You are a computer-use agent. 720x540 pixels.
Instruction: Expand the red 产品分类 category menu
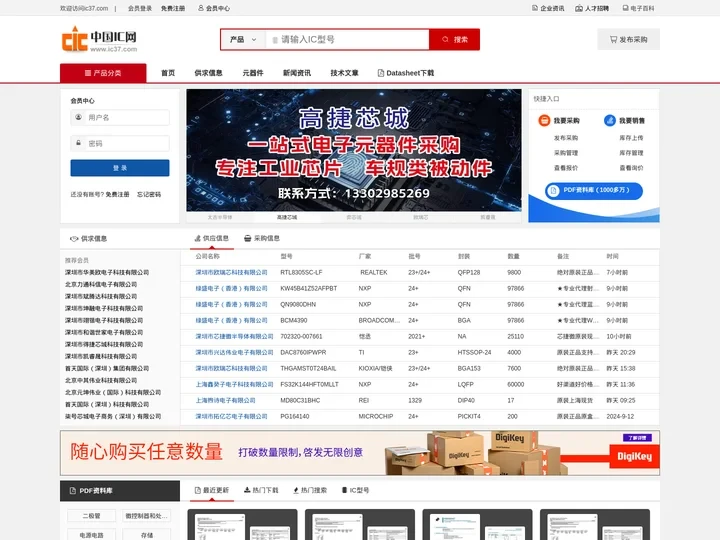(x=103, y=73)
